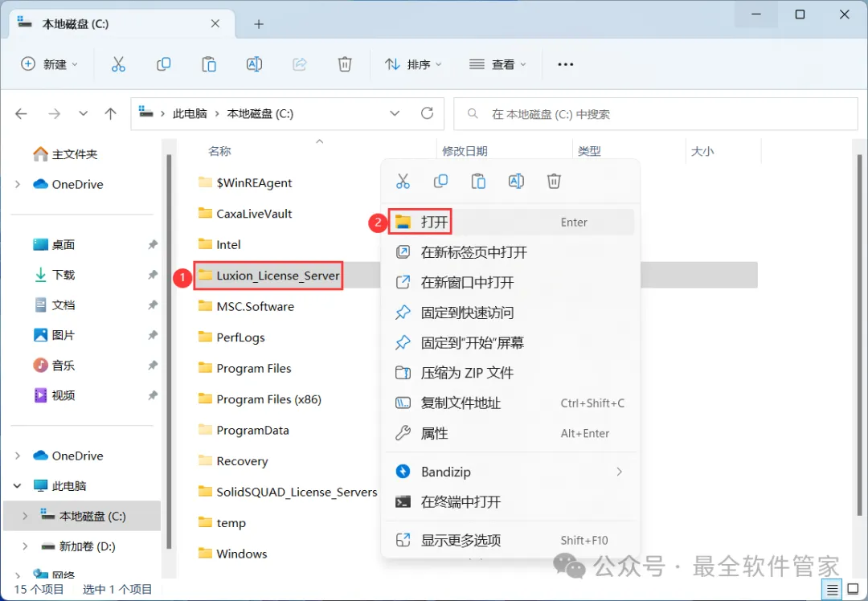Open the 查看 view dropdown
Viewport: 868px width, 601px height.
click(497, 64)
